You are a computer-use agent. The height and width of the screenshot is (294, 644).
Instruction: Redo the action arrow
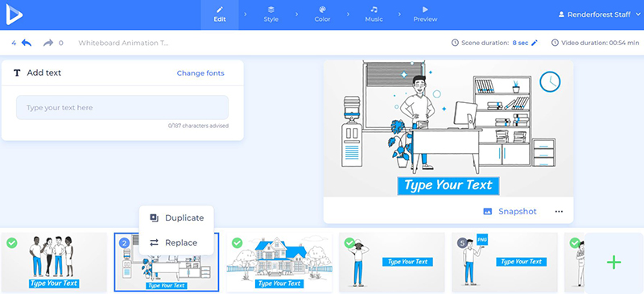[48, 43]
